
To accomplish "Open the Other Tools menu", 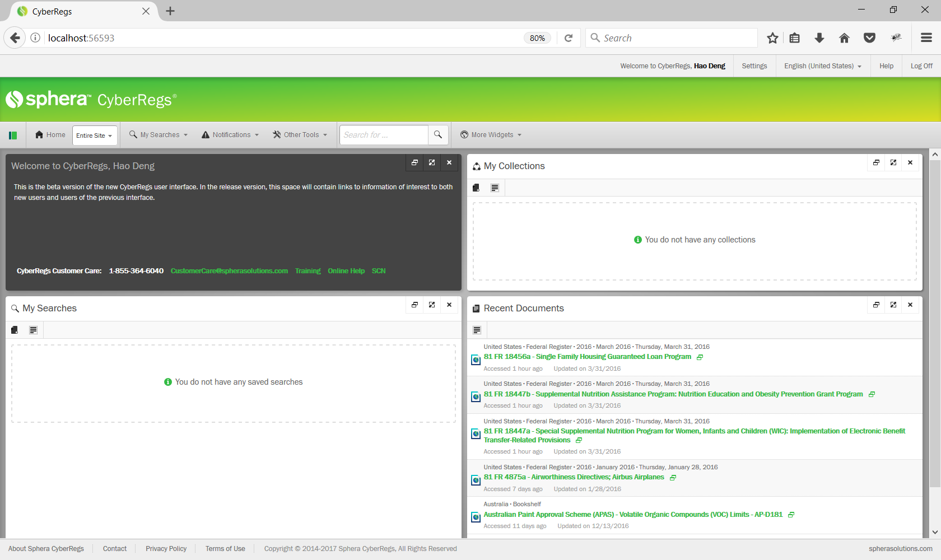I will click(300, 135).
